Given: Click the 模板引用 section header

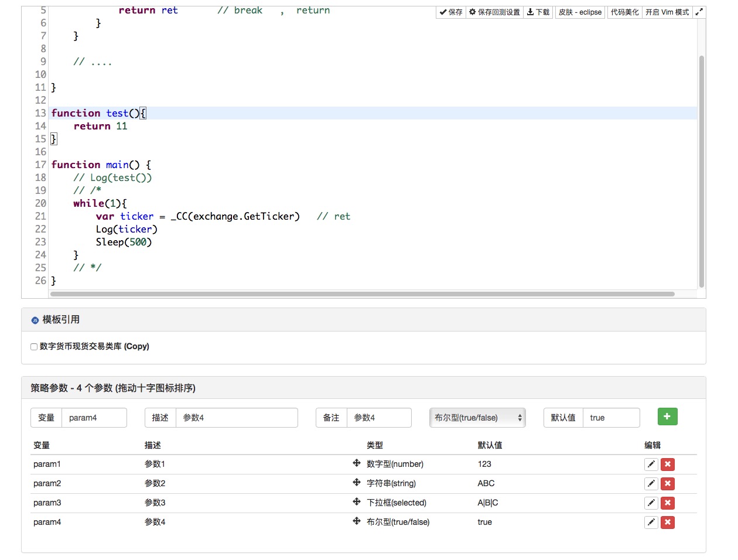Looking at the screenshot, I should click(x=363, y=320).
